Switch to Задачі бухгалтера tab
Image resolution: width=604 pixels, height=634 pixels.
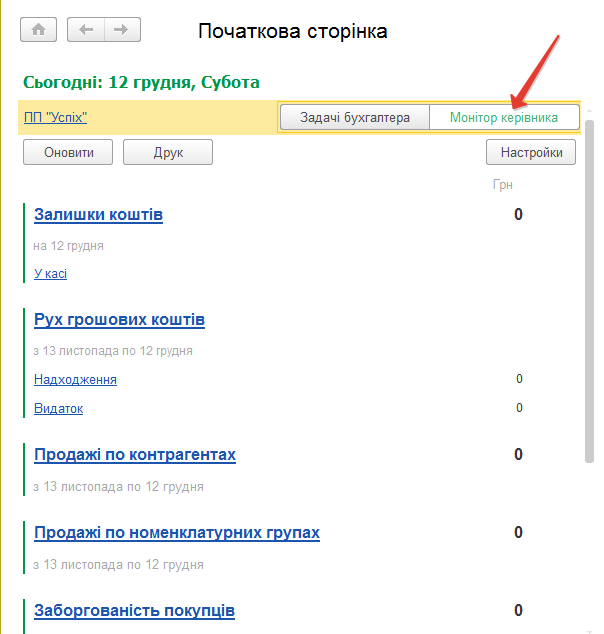[x=355, y=117]
